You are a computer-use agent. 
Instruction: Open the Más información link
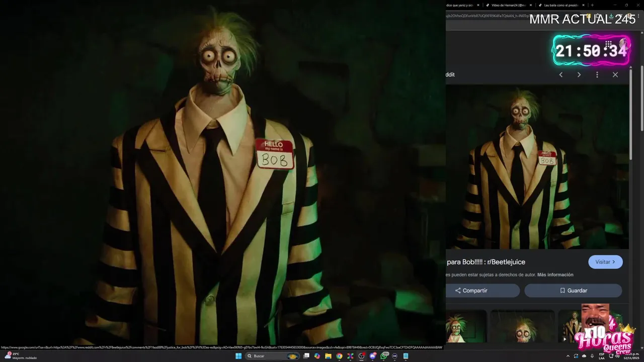(555, 275)
